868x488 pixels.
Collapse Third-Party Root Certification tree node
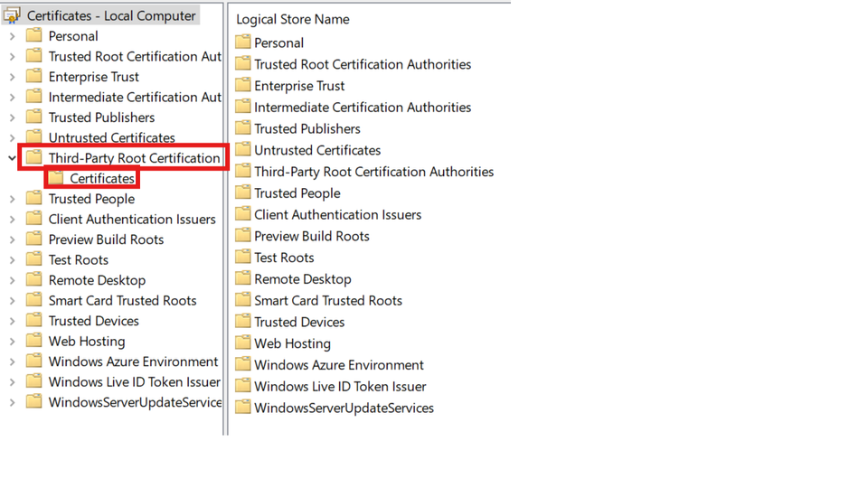(x=12, y=158)
